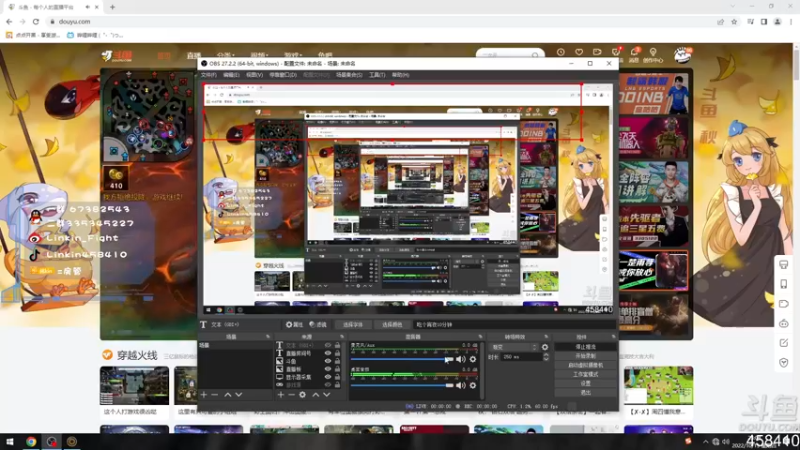Click the start recording (开始录制) button

(585, 356)
